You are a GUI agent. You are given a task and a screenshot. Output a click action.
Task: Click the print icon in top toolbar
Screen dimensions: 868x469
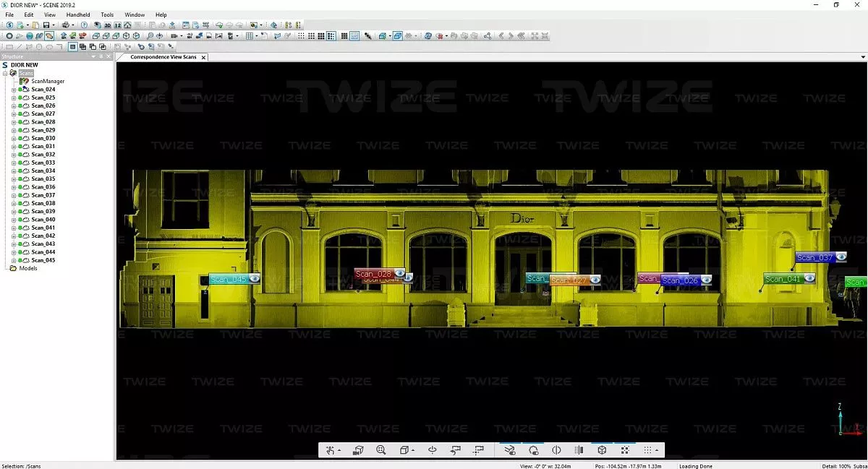[x=64, y=25]
